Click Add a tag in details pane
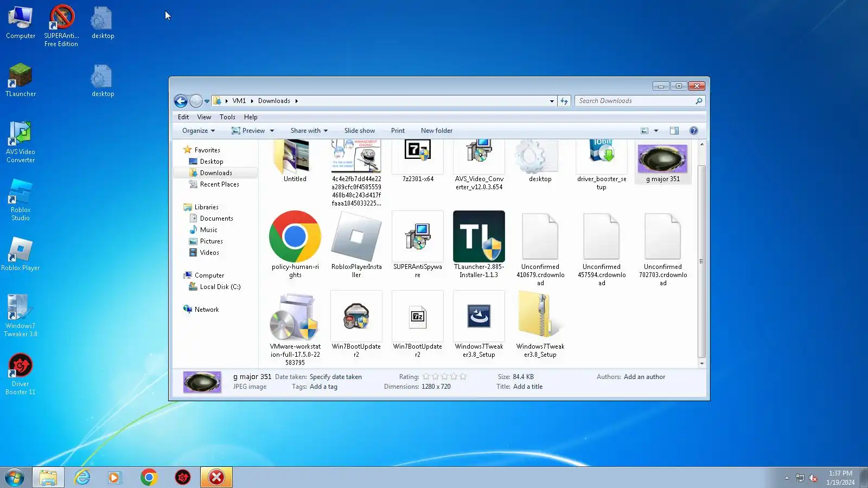 [x=323, y=387]
